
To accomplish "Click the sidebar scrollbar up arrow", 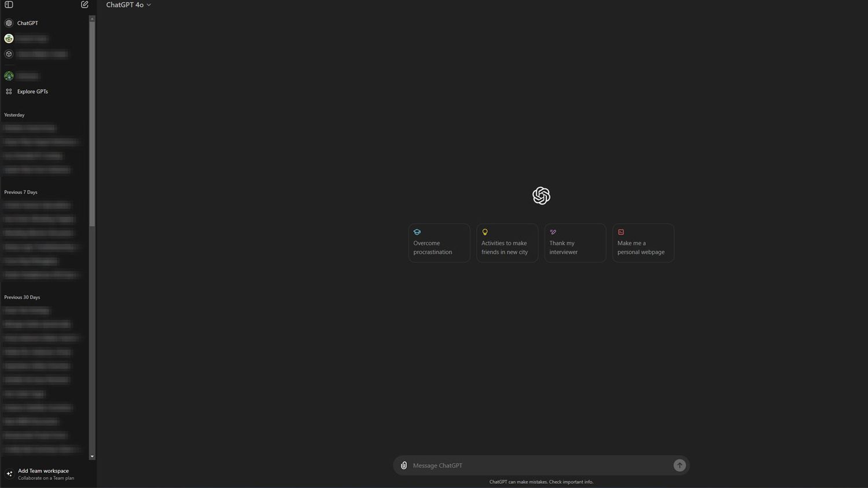I will click(x=92, y=19).
